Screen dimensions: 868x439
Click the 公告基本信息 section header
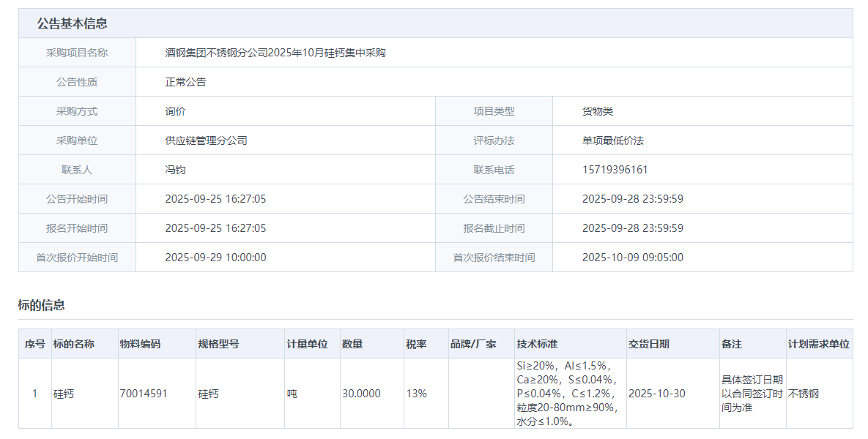pyautogui.click(x=73, y=23)
